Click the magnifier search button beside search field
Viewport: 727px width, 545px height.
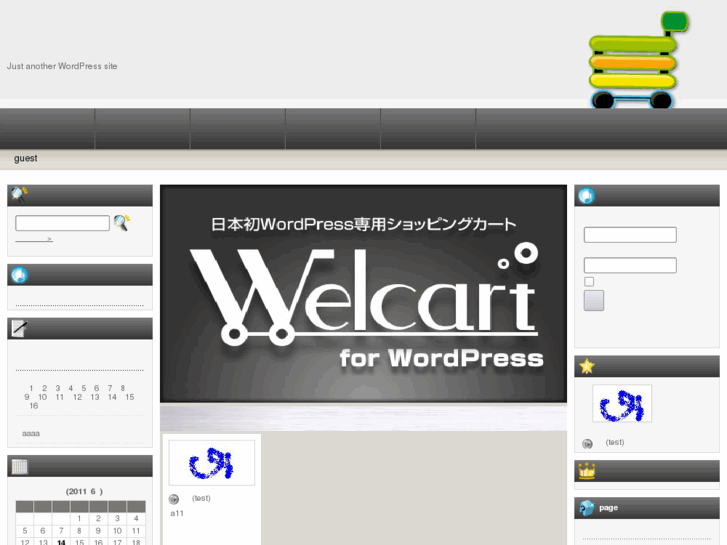pos(122,223)
